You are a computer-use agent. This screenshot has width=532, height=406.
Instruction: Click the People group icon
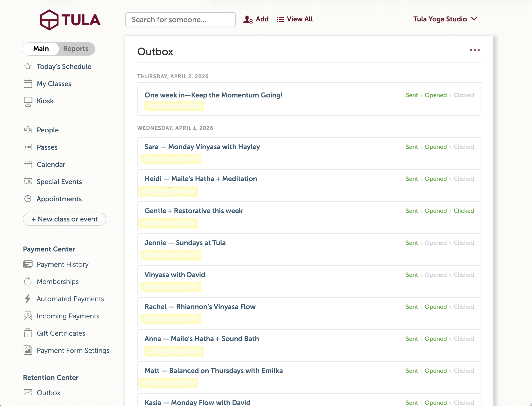tap(28, 130)
